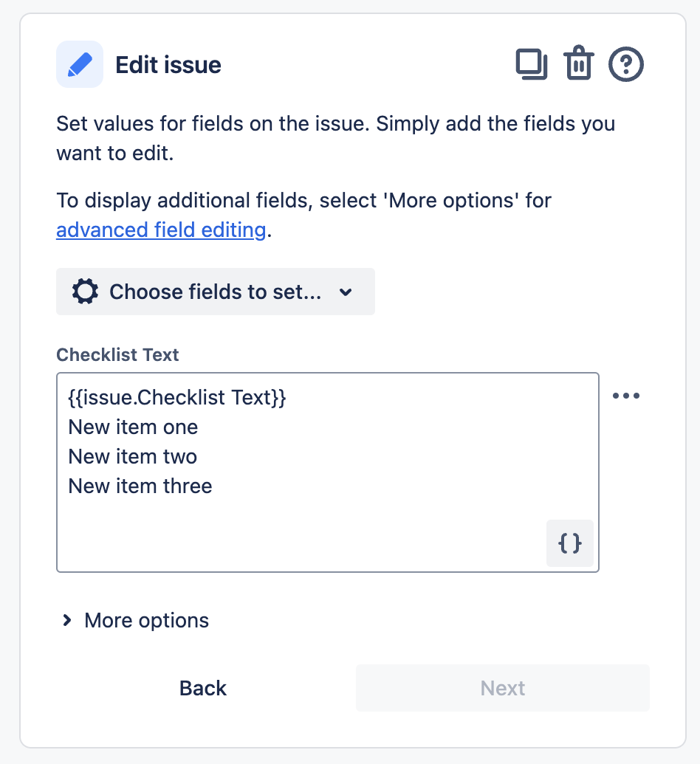
Task: Click the gear icon on the fields selector
Action: (84, 291)
